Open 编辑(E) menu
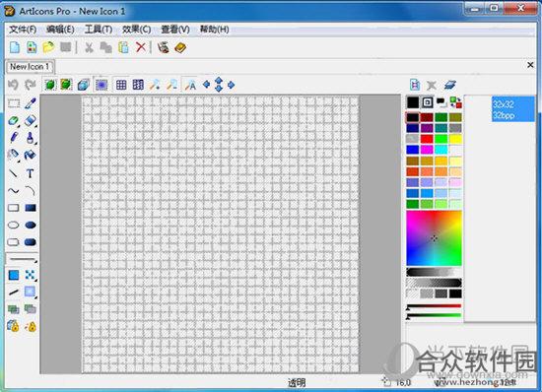 pos(60,30)
